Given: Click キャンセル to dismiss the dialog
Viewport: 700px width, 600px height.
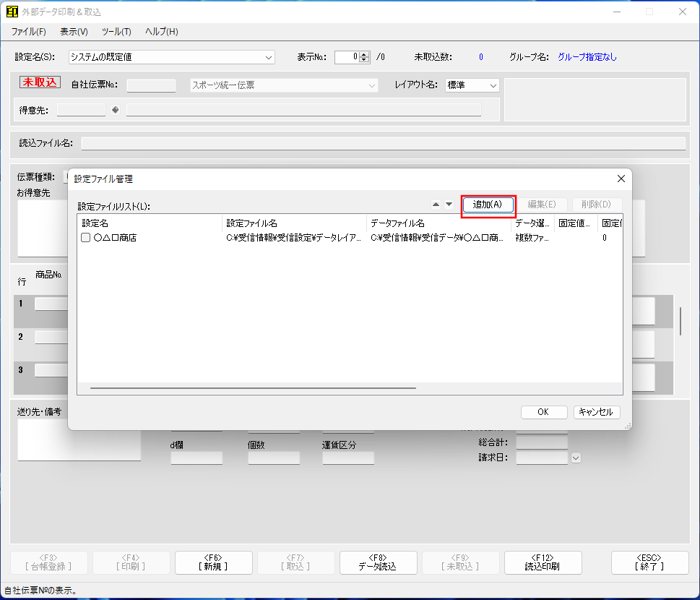Looking at the screenshot, I should pyautogui.click(x=597, y=412).
